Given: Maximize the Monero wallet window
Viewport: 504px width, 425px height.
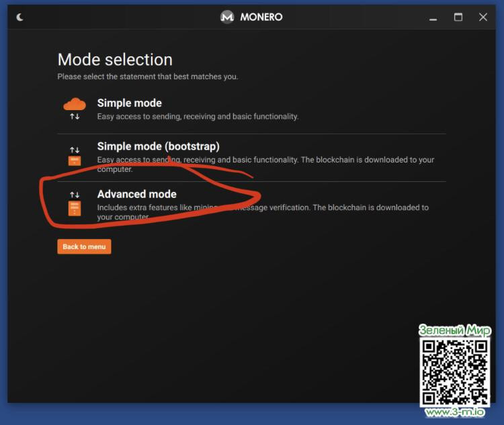Looking at the screenshot, I should click(458, 17).
